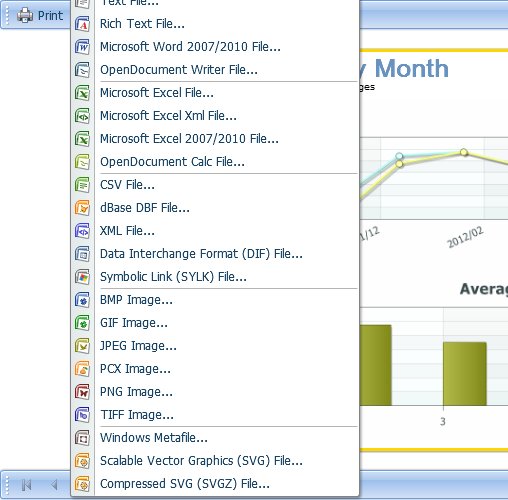Select Rich Text File... export option
The width and height of the screenshot is (508, 500).
pos(215,24)
